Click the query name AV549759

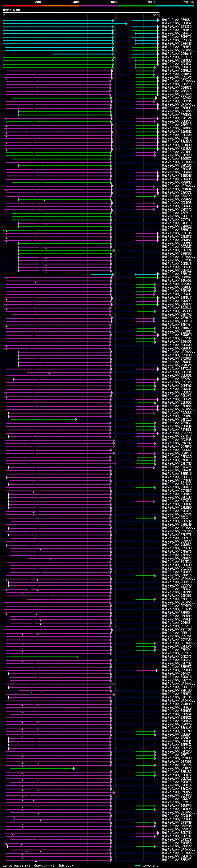click(x=11, y=10)
